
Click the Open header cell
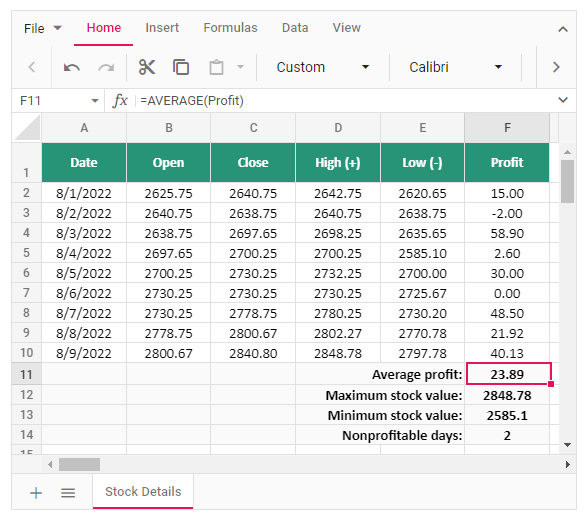point(169,163)
